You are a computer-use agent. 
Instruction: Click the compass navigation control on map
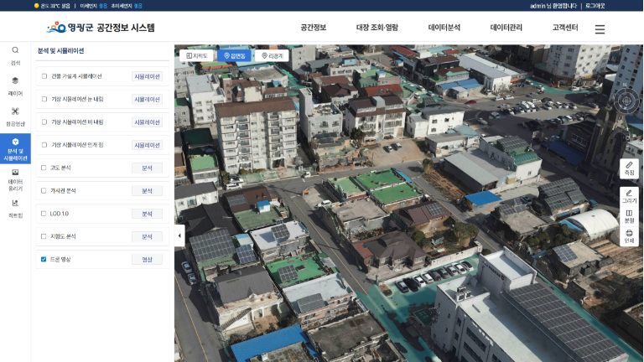pos(626,101)
